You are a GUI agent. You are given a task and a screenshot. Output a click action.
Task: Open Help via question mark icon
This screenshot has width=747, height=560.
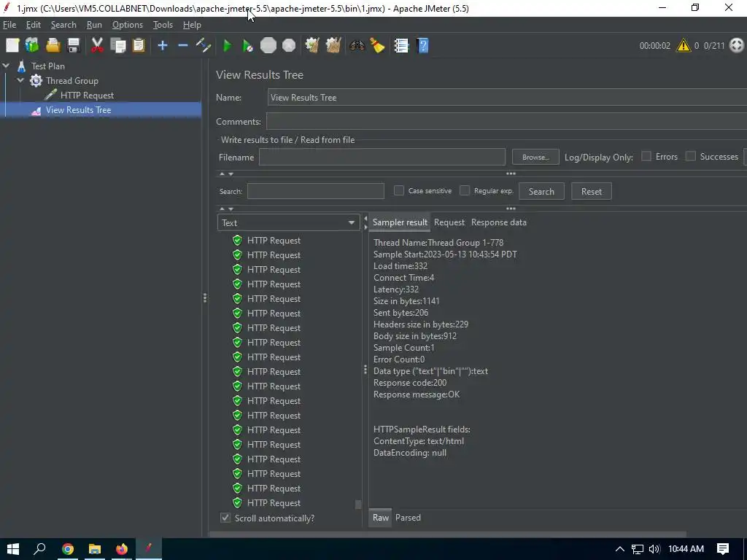tap(422, 46)
